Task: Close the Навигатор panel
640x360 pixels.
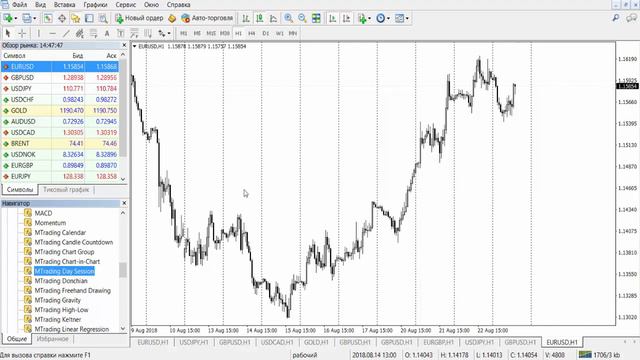Action: 124,203
